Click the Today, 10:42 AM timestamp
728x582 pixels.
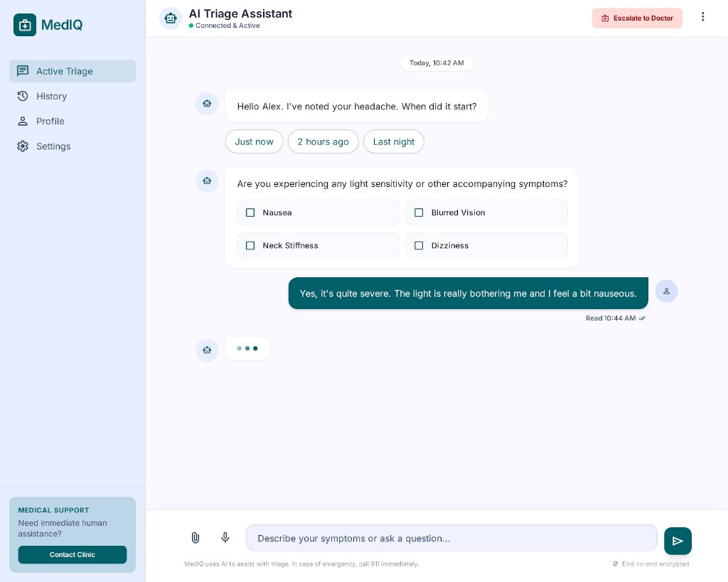click(x=437, y=63)
